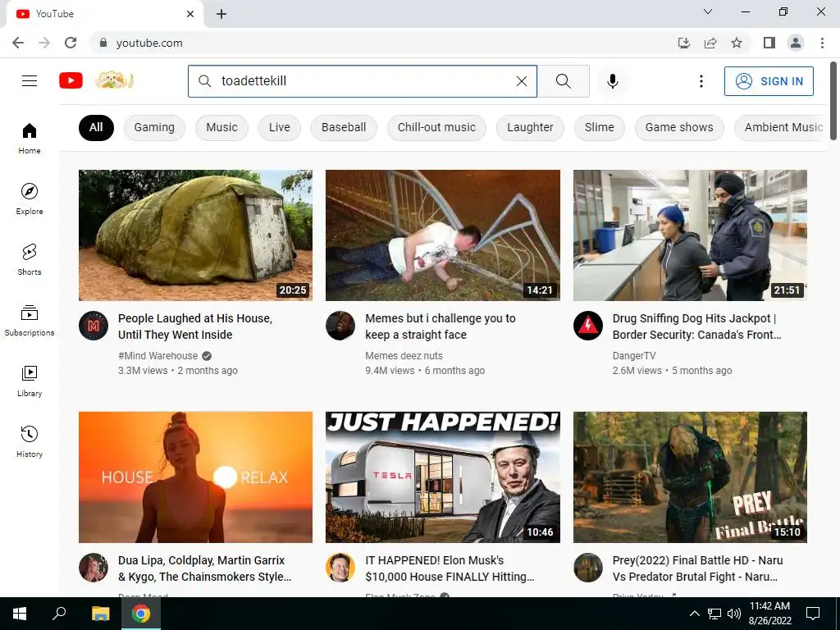Reload the page in Chrome
Viewport: 840px width, 630px height.
[x=71, y=43]
